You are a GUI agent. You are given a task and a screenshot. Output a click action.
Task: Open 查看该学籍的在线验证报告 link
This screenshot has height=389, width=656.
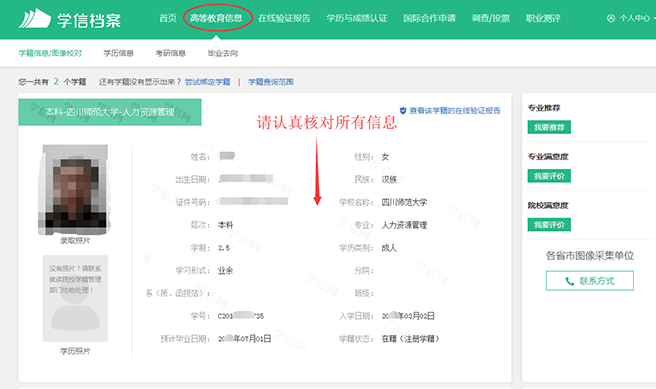click(455, 111)
